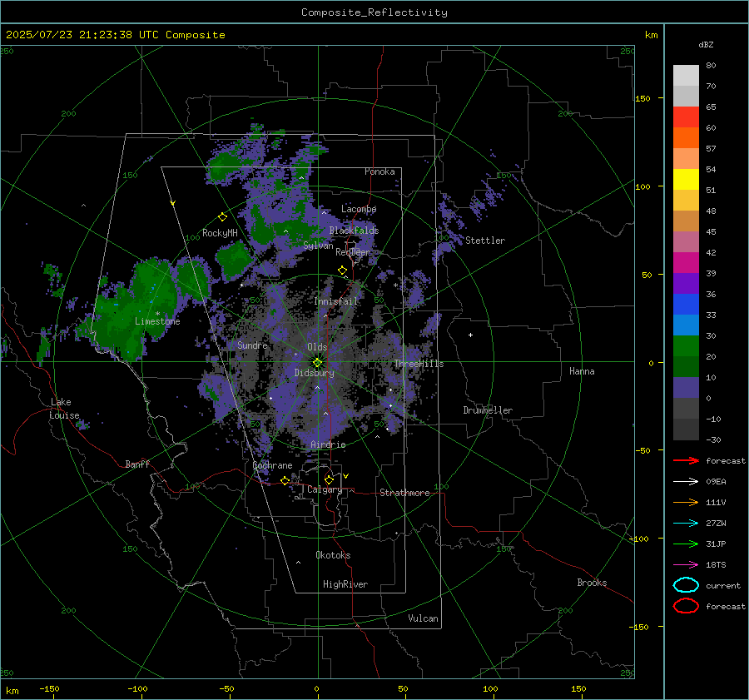Click the ThreeHills label
This screenshot has height=700, width=749.
[419, 364]
